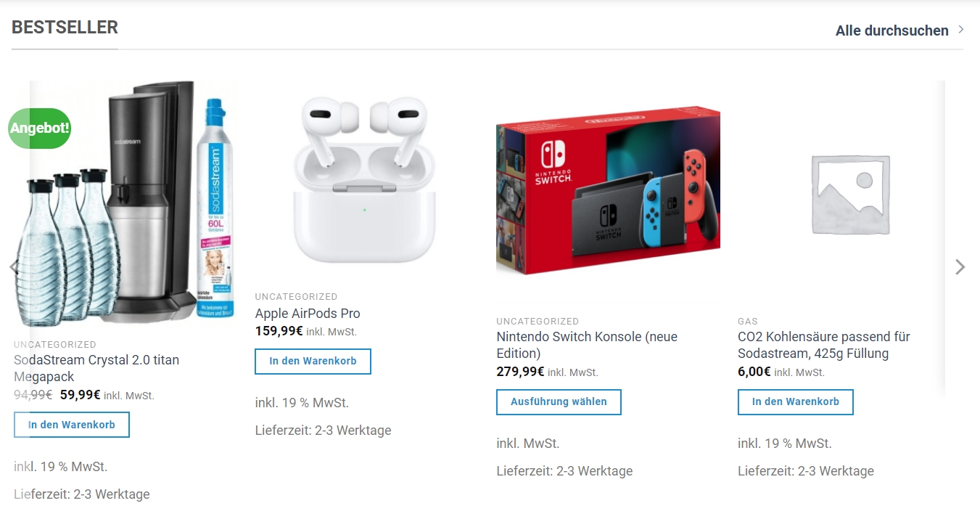Image resolution: width=980 pixels, height=506 pixels.
Task: Open the Nintendo Switch box image
Action: click(608, 192)
